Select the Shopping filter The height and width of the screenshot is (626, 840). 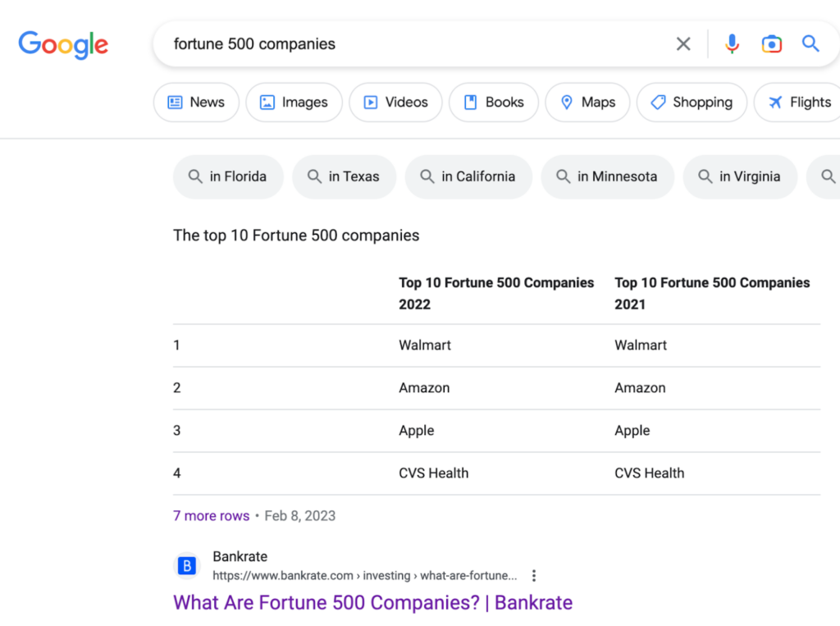coord(692,103)
